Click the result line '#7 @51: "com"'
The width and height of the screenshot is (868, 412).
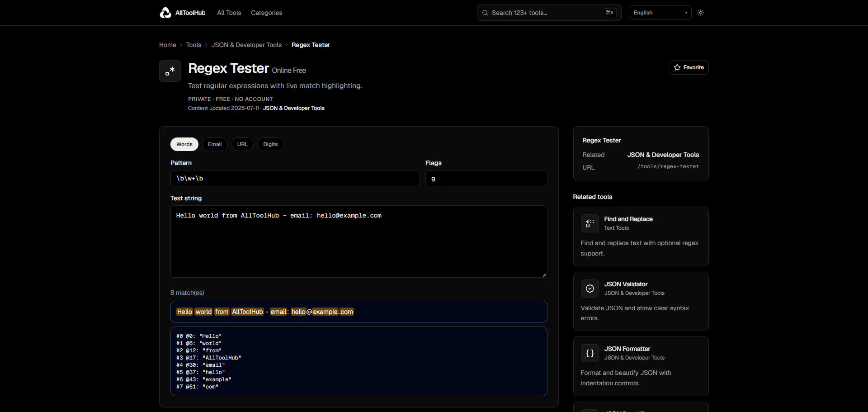pyautogui.click(x=197, y=387)
